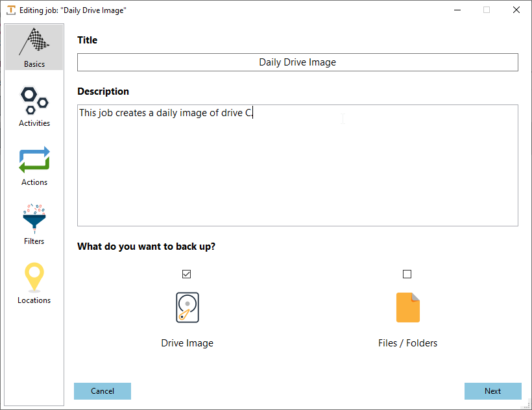
Task: Open the Filters funnel icon
Action: click(34, 219)
